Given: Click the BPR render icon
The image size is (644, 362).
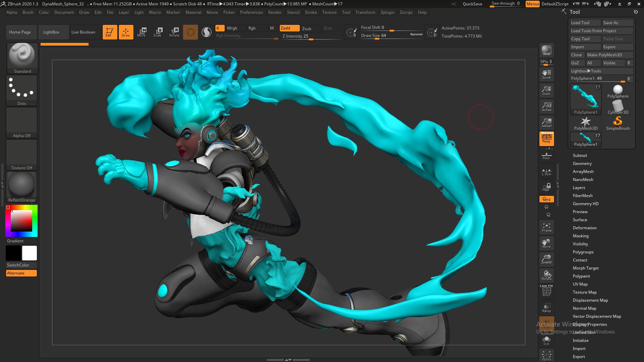Looking at the screenshot, I should point(546,50).
